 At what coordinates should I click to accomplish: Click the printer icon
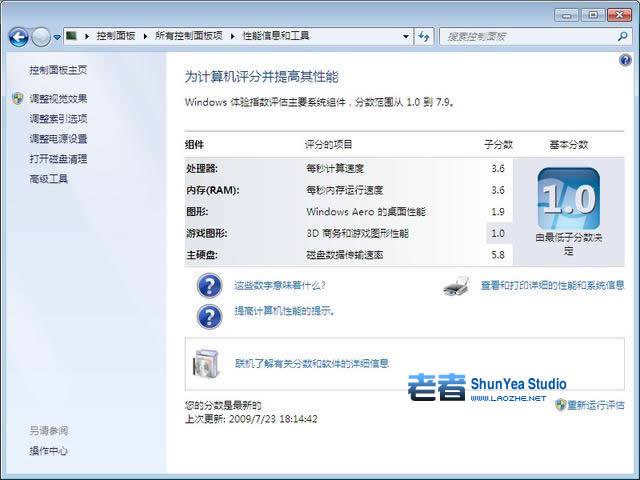[x=456, y=286]
